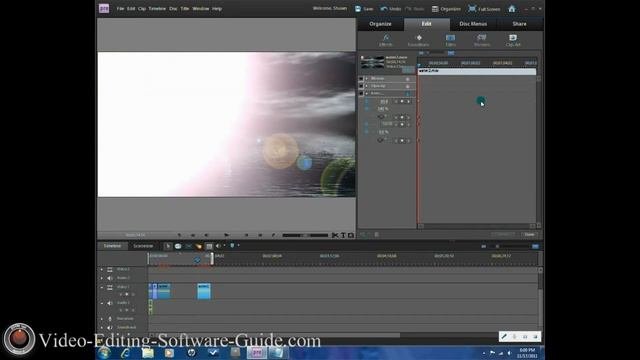The height and width of the screenshot is (360, 640).
Task: Open the Title menu
Action: 185,9
